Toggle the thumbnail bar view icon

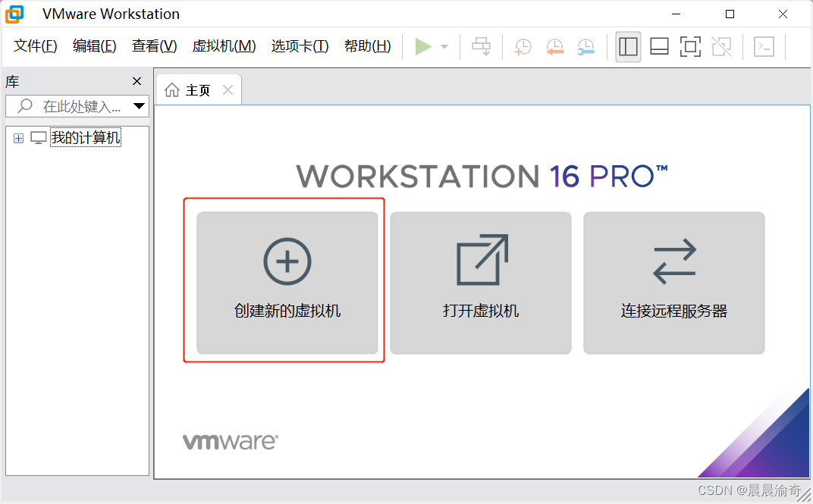pos(659,47)
